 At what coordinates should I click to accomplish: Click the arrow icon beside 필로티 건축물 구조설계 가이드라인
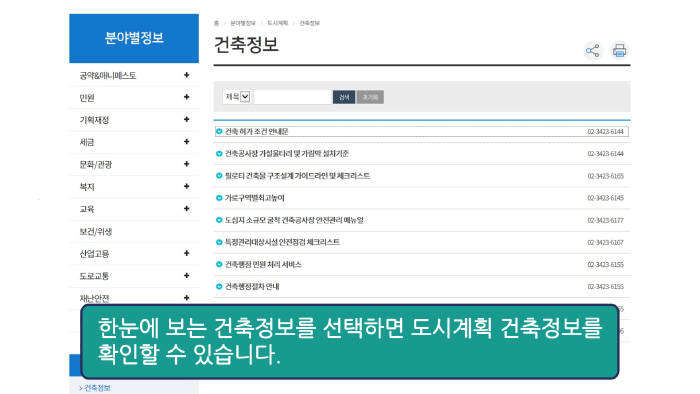(x=219, y=176)
